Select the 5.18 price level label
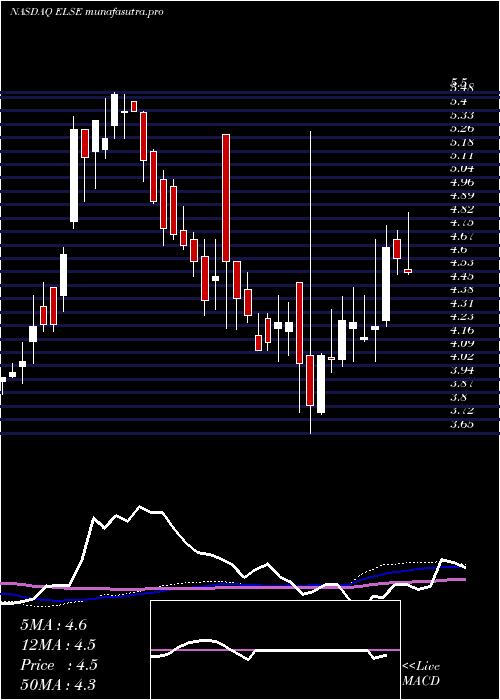Screen dimensions: 500x700 click(x=462, y=142)
